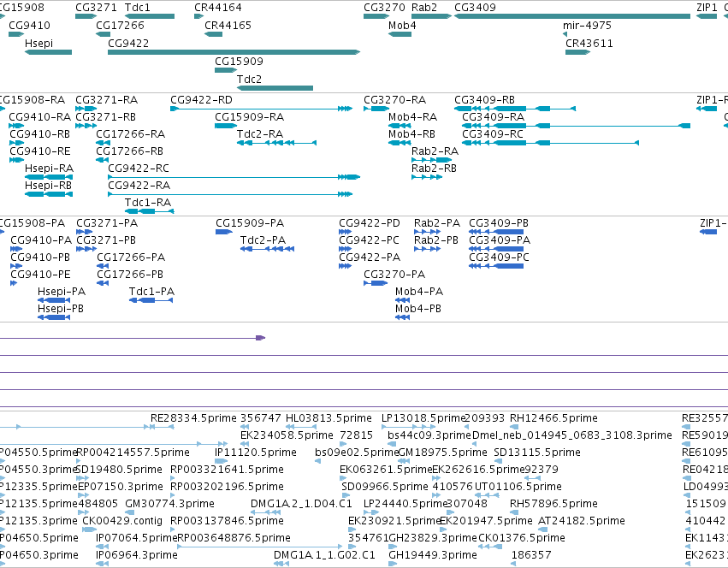The height and width of the screenshot is (568, 728).
Task: Click transcript Rab2-RA
Action: point(435,152)
